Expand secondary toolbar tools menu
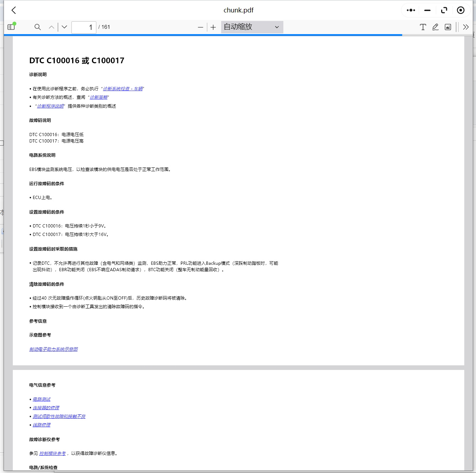This screenshot has width=476, height=473. 466,27
